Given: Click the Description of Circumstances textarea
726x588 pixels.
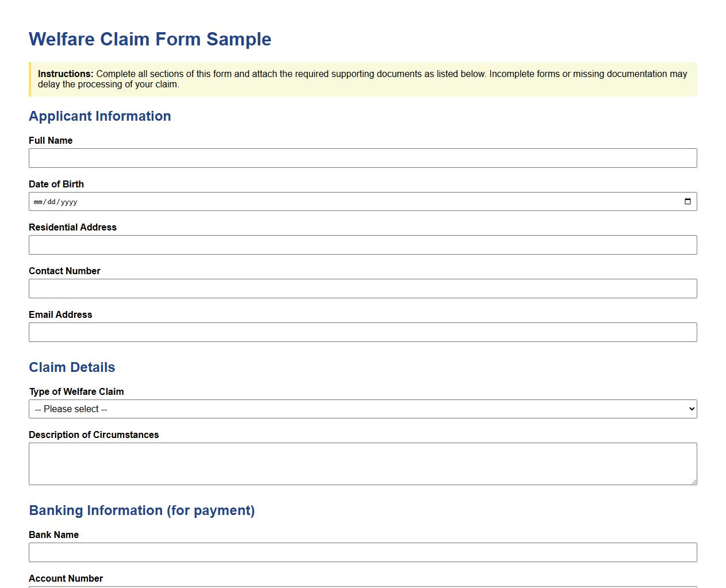Looking at the screenshot, I should tap(363, 463).
